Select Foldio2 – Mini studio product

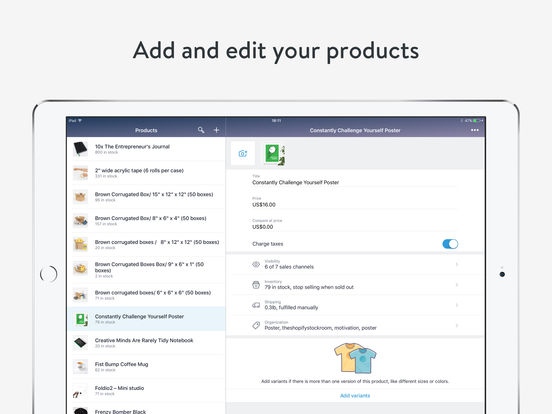tap(146, 391)
